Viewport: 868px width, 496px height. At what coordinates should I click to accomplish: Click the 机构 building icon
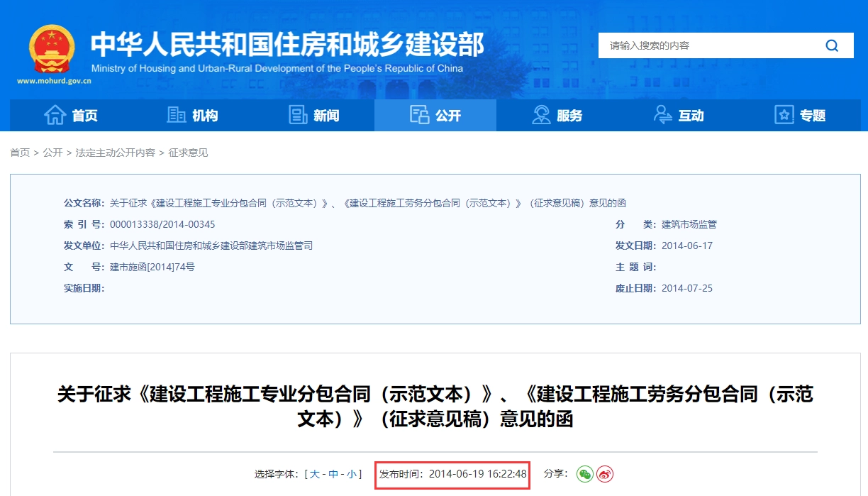(176, 115)
